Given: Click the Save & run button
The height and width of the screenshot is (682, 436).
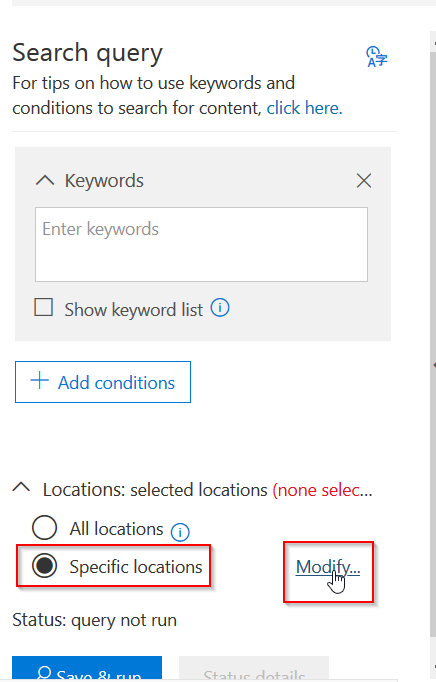Looking at the screenshot, I should click(x=87, y=668).
